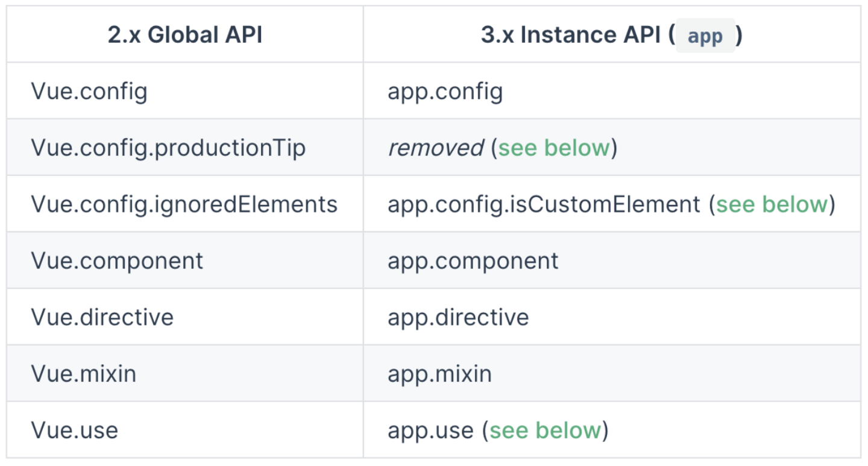Screen dimensions: 868x466
Task: Click the Vue.directive table cell
Action: (102, 317)
